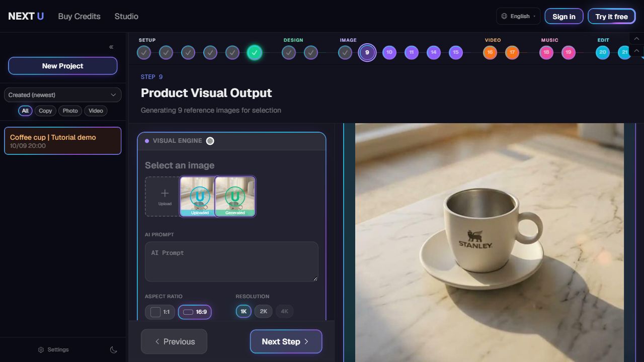
Task: Go to step 14 circle
Action: tap(433, 52)
